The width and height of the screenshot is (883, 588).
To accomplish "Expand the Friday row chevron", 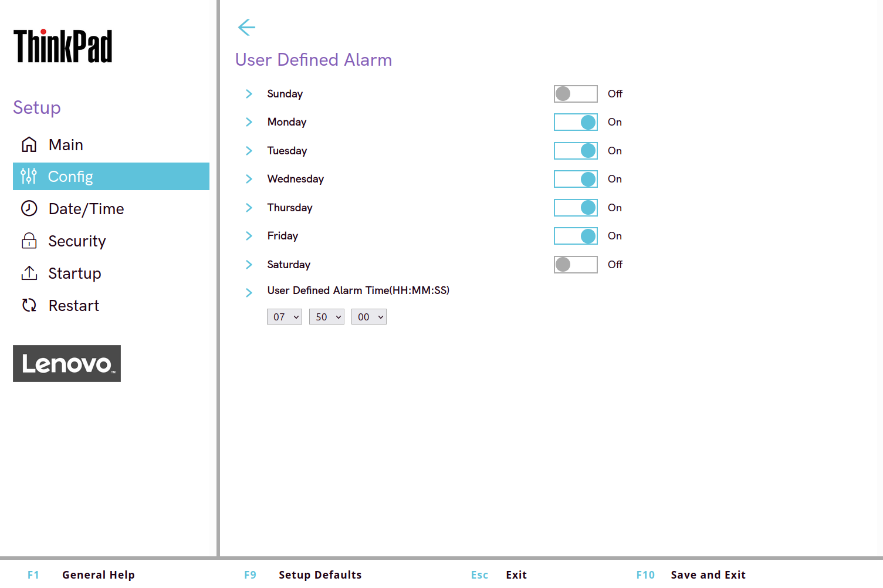I will tap(249, 236).
